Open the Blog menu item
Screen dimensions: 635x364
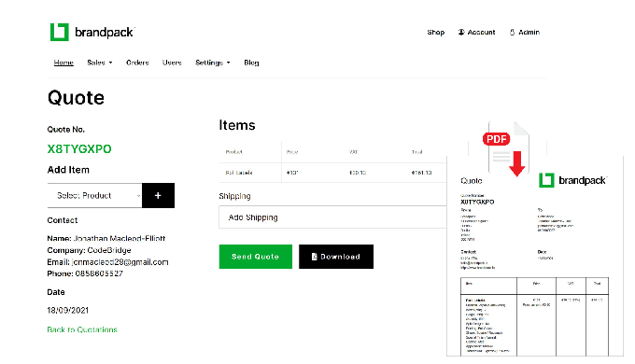click(x=251, y=63)
